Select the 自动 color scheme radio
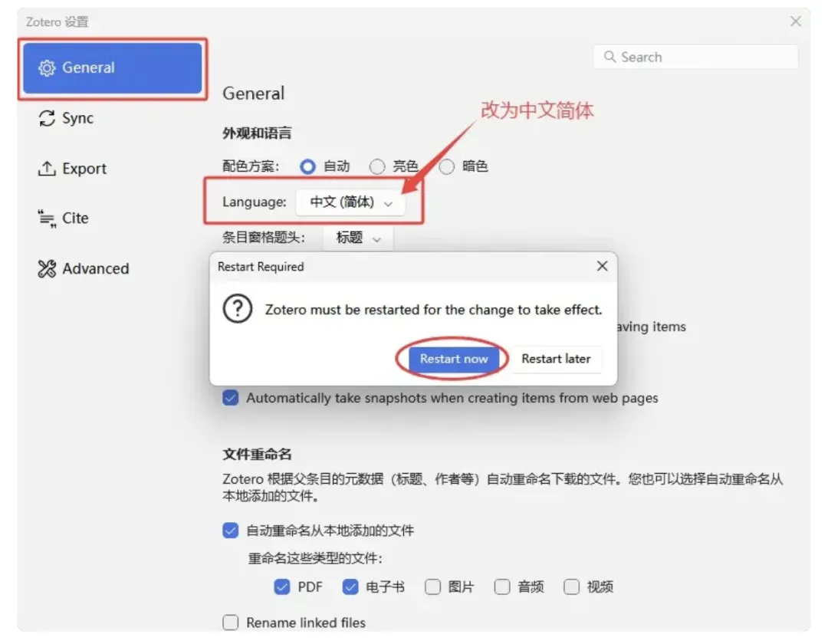This screenshot has width=828, height=644. pyautogui.click(x=308, y=167)
